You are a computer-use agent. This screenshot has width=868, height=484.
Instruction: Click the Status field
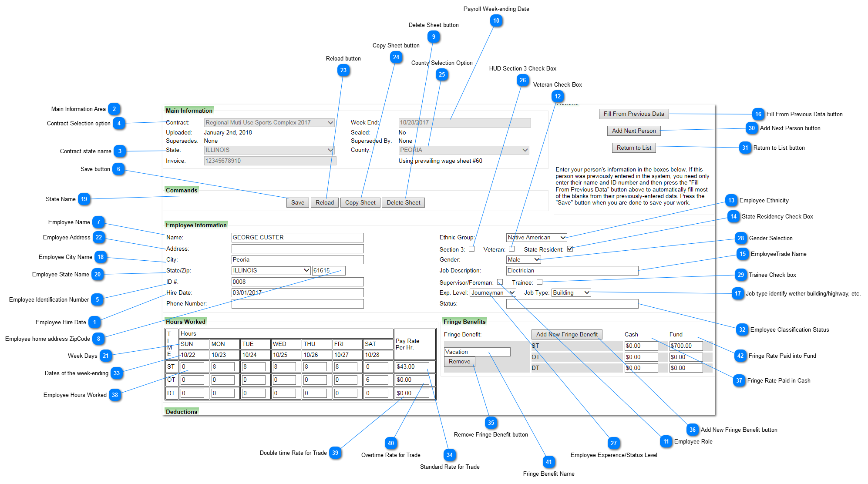click(x=572, y=303)
